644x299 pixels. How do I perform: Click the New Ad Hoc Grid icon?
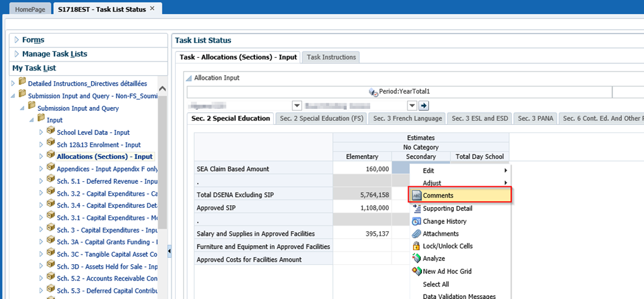point(416,271)
